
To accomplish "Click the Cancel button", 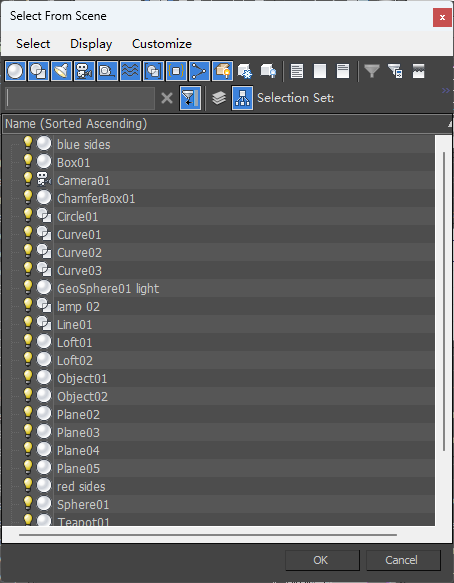I will point(403,560).
